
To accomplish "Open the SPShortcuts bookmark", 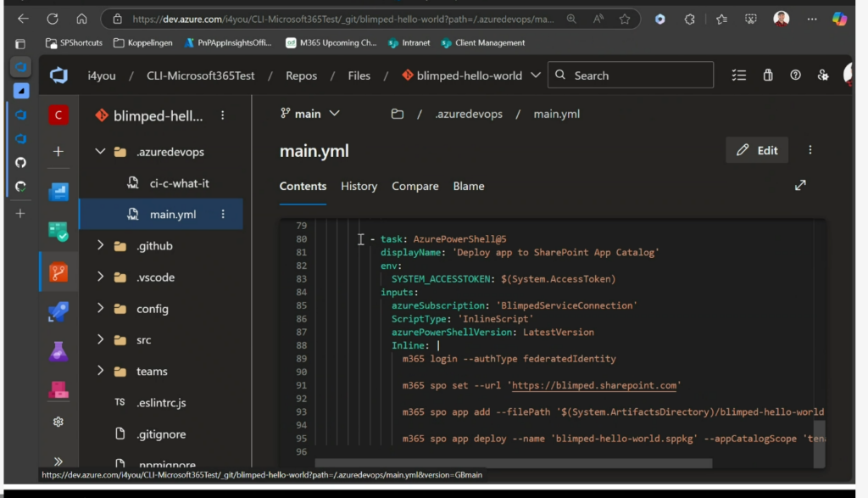I will point(75,42).
